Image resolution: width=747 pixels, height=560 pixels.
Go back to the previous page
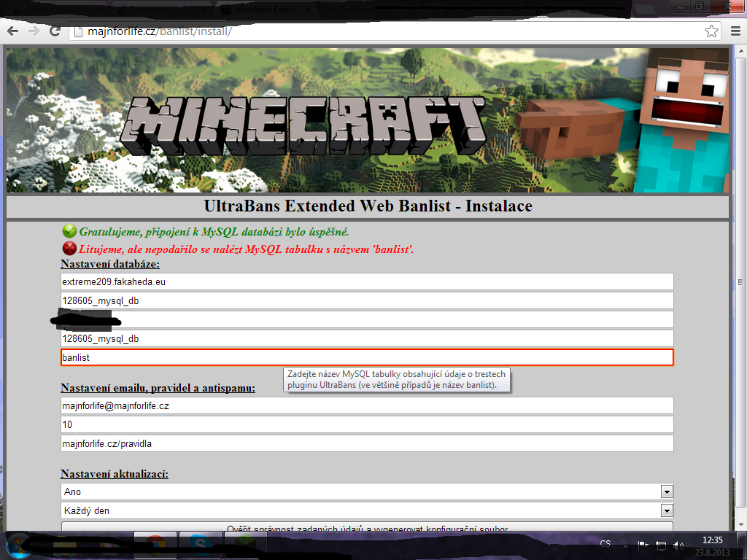click(x=13, y=31)
